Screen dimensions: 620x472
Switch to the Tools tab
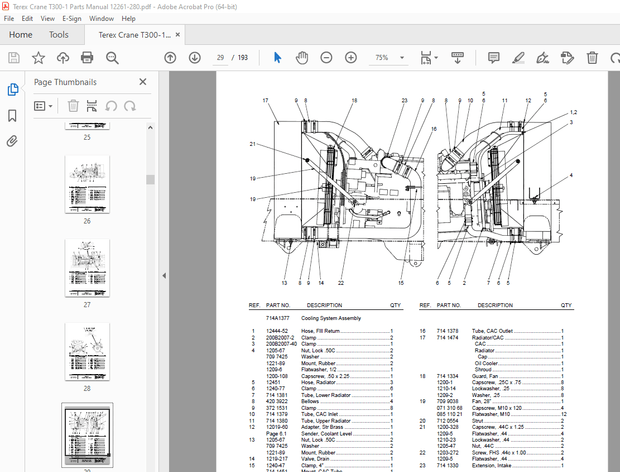[59, 35]
